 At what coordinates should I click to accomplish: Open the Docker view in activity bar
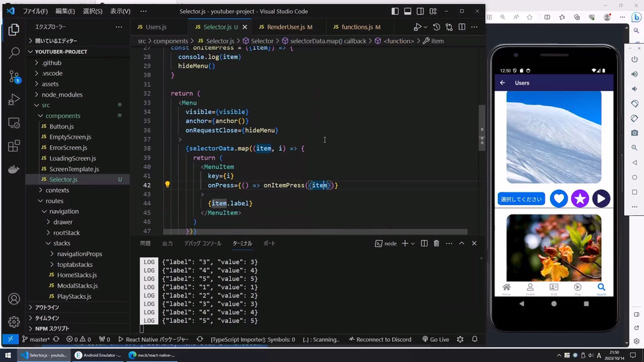[14, 169]
